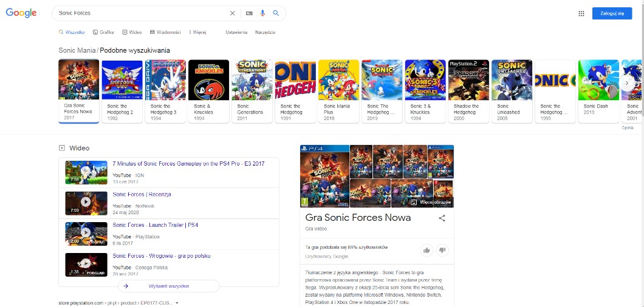Image resolution: width=644 pixels, height=307 pixels.
Task: Click into the Sonic Forces search field
Action: coord(142,13)
